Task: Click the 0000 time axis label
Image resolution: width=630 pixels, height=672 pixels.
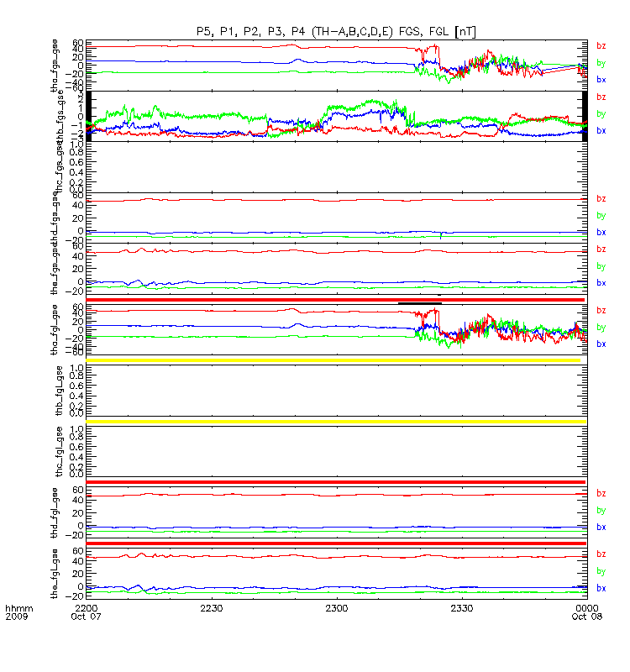Action: click(586, 608)
